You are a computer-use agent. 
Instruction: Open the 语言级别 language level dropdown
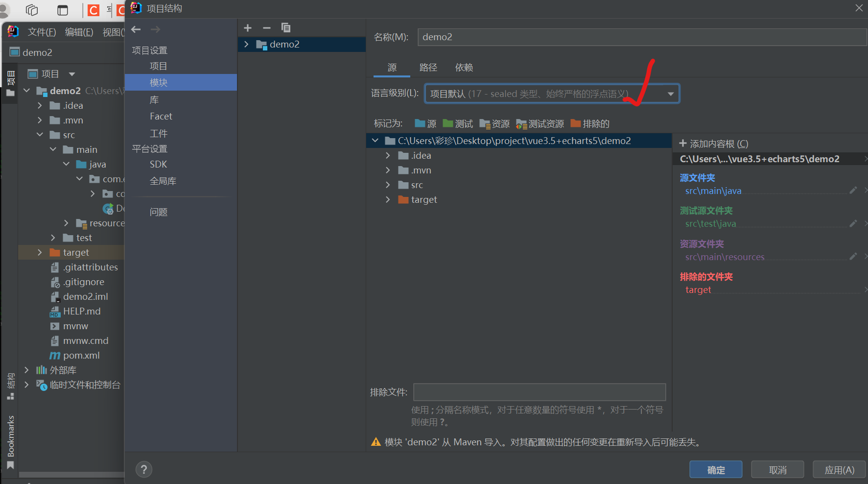pos(670,93)
